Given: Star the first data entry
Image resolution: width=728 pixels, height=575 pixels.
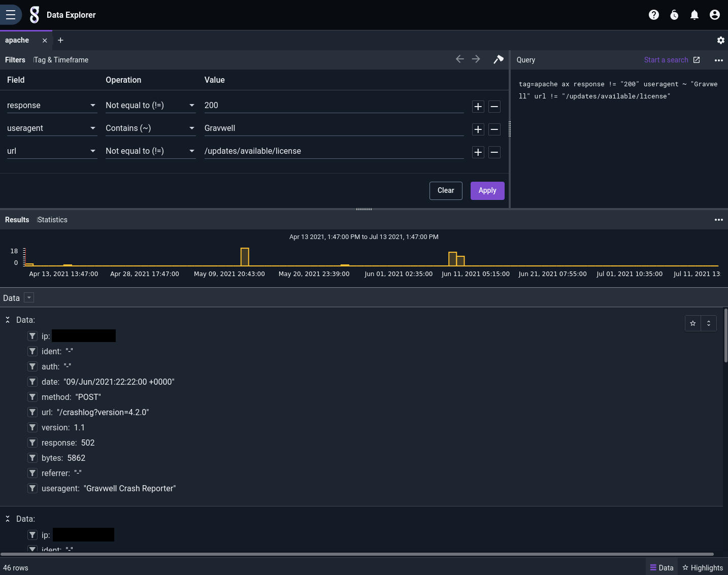Looking at the screenshot, I should pos(693,323).
